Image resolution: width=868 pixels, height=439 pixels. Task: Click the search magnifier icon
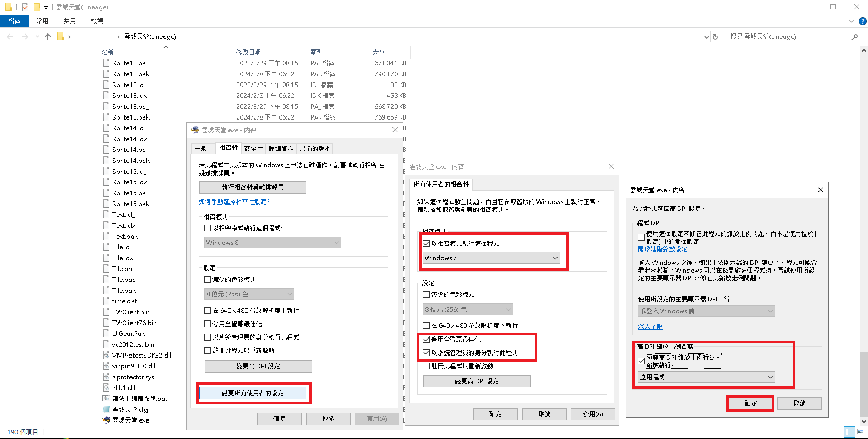coord(855,37)
